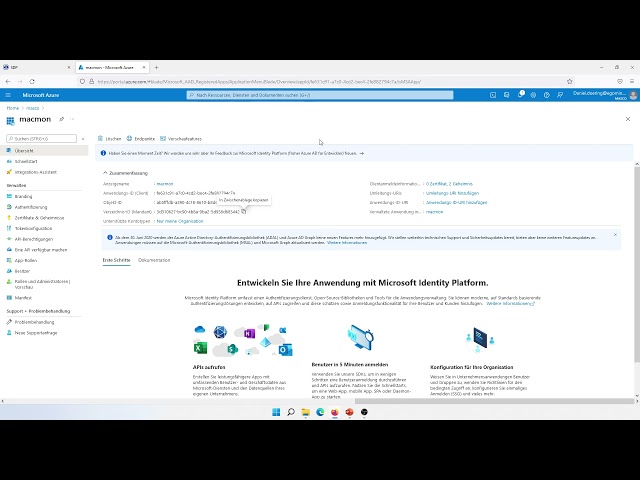Open Firefox from the taskbar
Image resolution: width=640 pixels, height=480 pixels.
pos(335,412)
